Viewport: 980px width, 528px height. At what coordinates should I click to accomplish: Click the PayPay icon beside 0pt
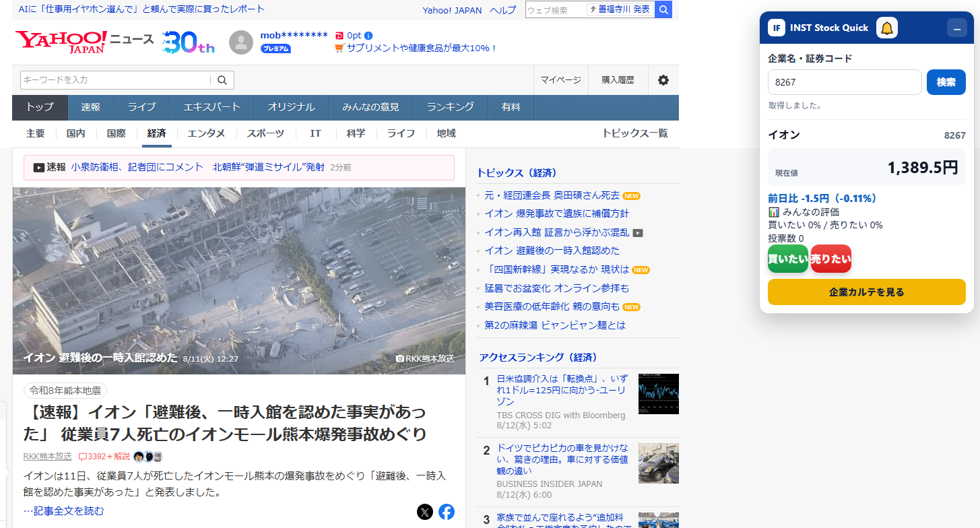tap(339, 36)
